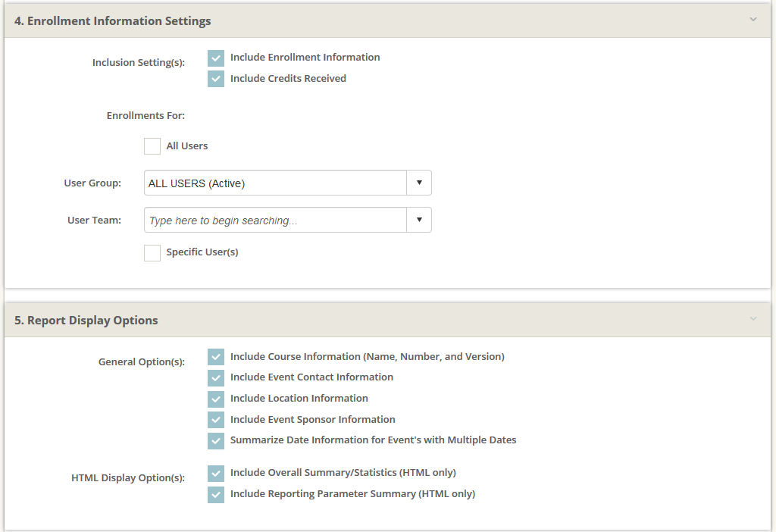Uncheck Include Event Sponsor Information
Screen dimensions: 776x532
point(216,420)
